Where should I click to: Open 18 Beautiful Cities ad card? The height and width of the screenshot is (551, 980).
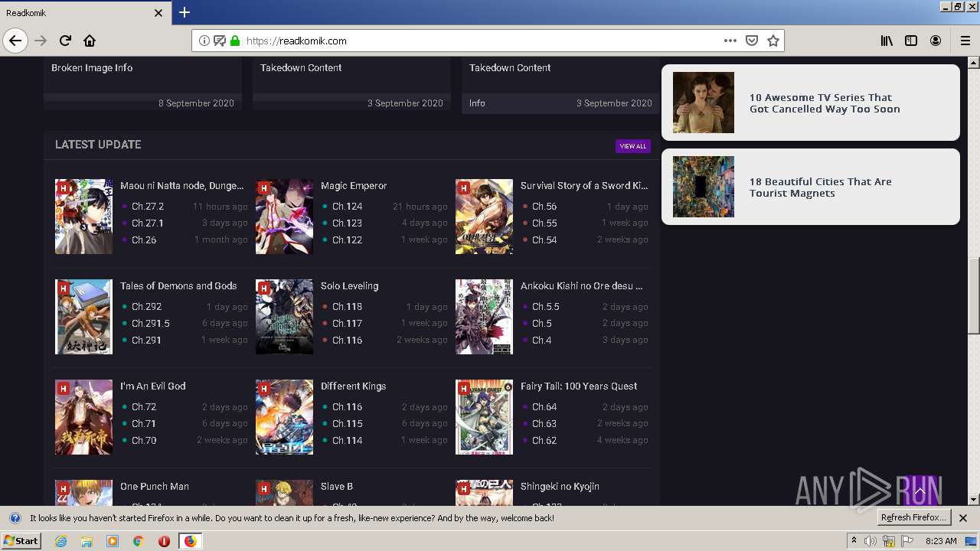point(811,187)
